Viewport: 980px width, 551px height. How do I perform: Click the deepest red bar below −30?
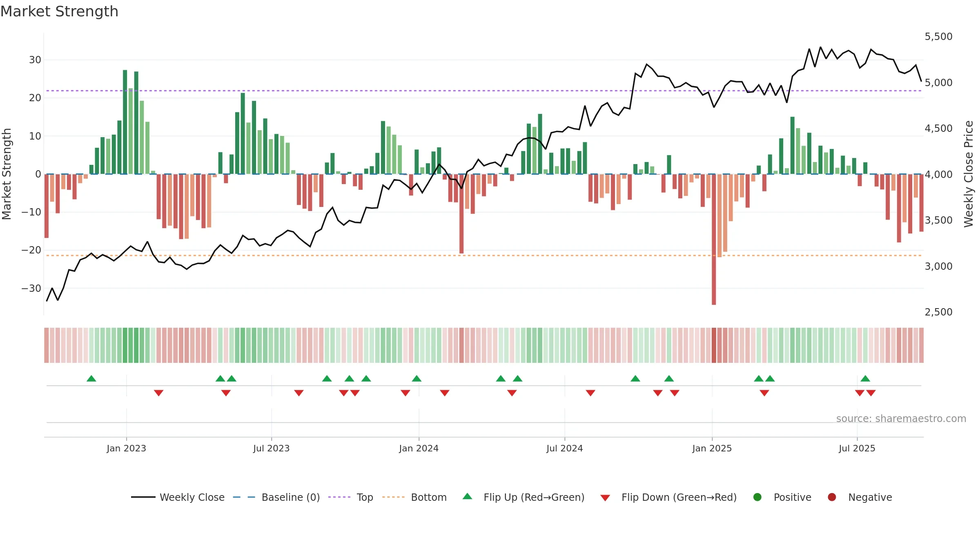point(714,239)
